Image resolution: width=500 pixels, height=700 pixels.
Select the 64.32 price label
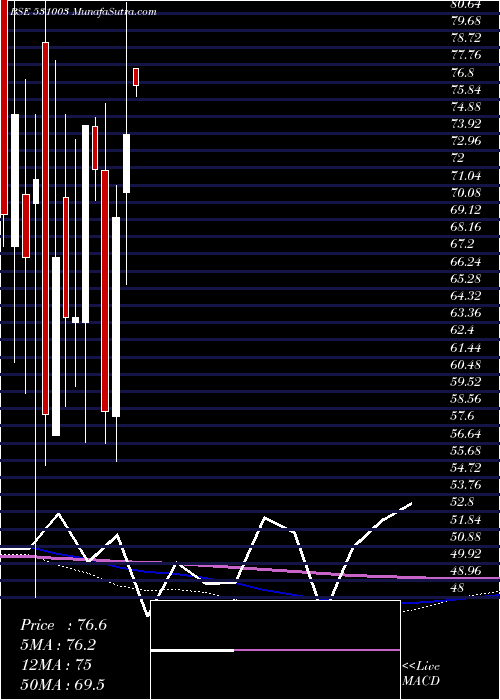[x=467, y=296]
